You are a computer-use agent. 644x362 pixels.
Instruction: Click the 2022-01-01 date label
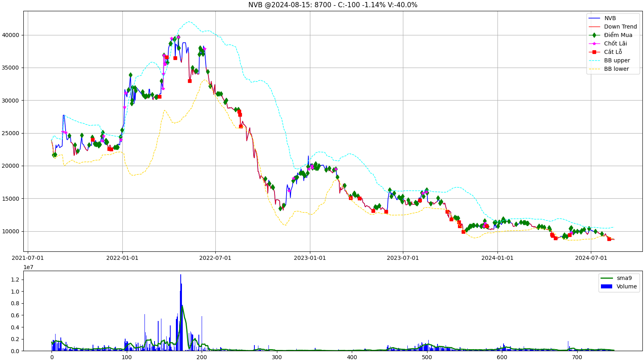pyautogui.click(x=122, y=258)
